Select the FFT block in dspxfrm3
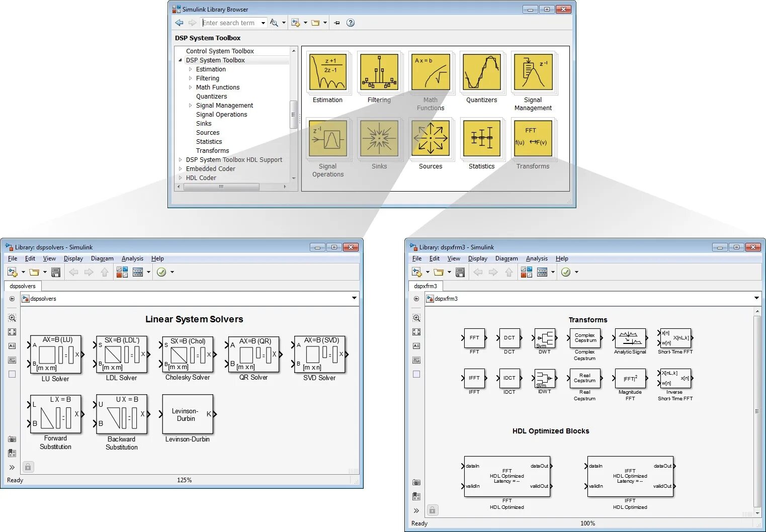 click(474, 338)
